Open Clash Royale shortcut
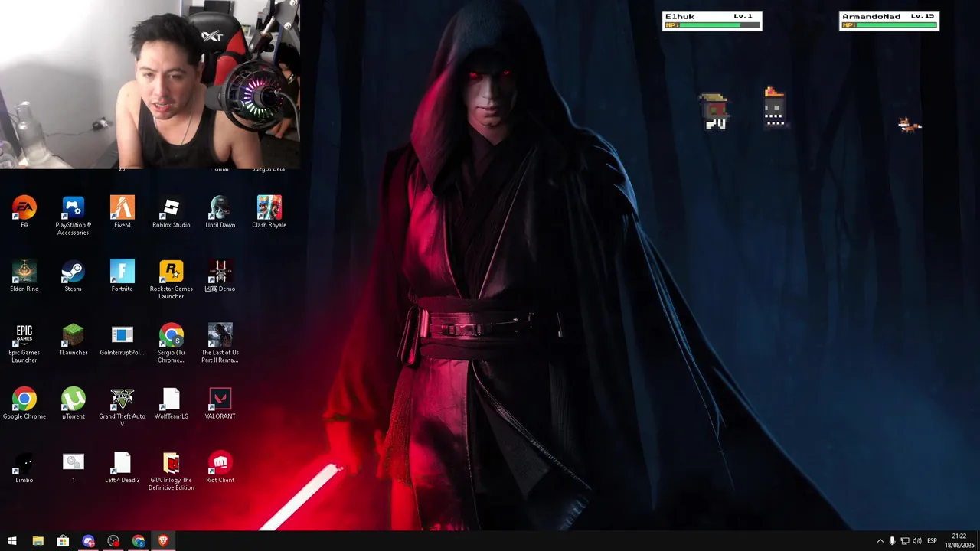 (x=269, y=212)
